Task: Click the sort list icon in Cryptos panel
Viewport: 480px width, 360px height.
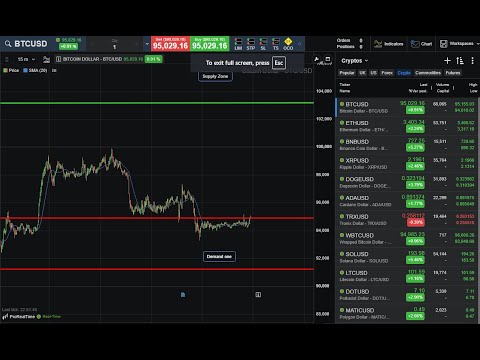Action: [460, 61]
